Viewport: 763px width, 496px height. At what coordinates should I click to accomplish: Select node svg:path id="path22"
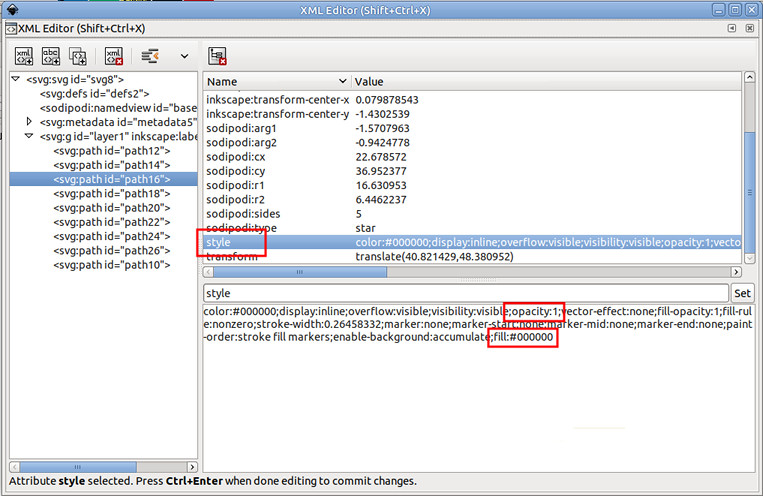point(112,222)
